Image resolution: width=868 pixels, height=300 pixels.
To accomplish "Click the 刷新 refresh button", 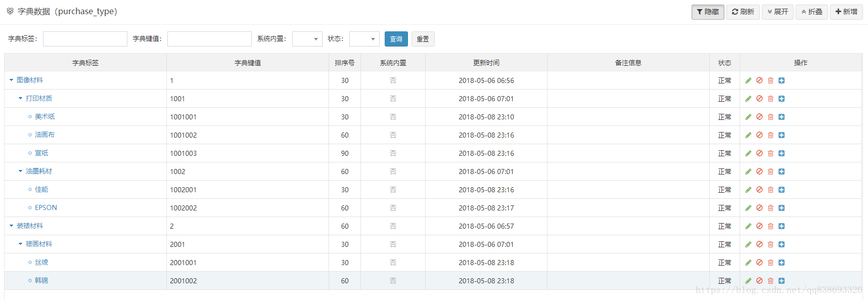I will [x=743, y=12].
